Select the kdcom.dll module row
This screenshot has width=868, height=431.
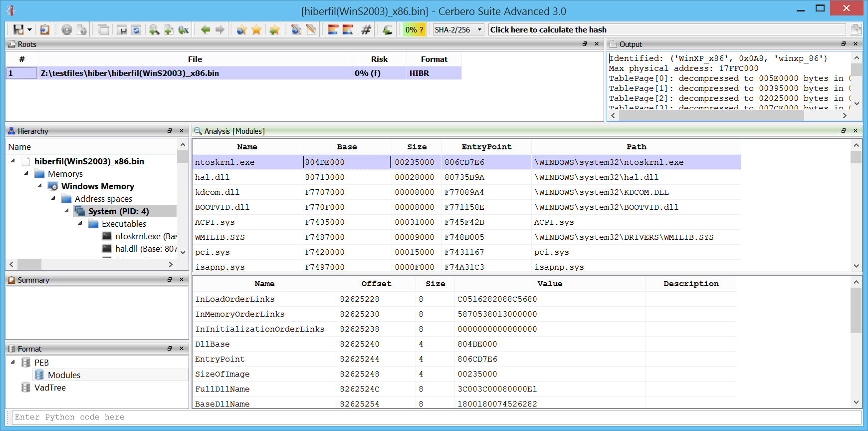(466, 192)
